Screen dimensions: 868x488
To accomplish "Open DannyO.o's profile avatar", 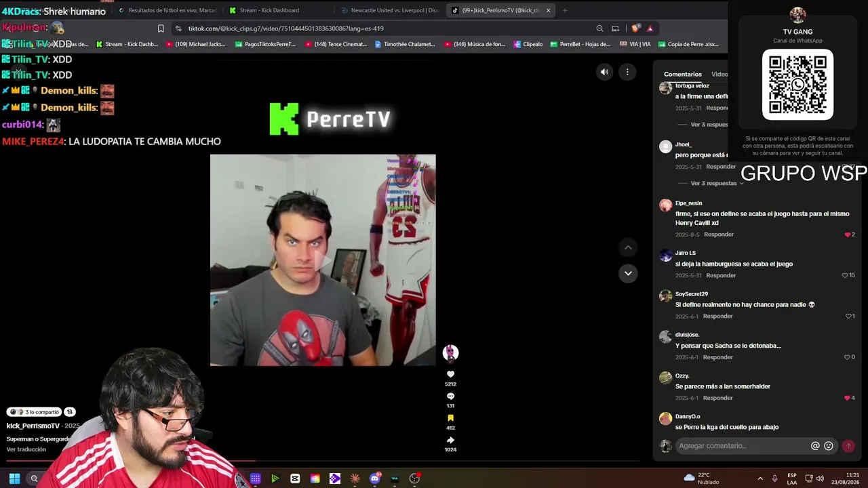I will click(666, 419).
